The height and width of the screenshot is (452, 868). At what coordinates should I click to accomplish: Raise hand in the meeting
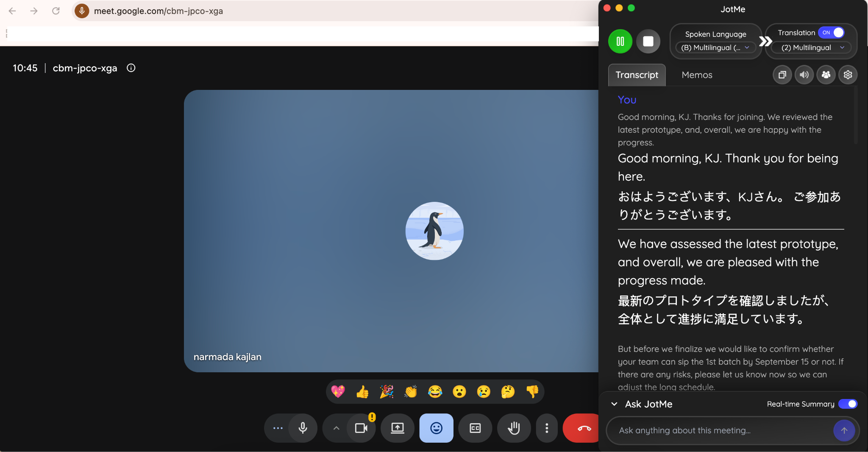click(x=514, y=428)
